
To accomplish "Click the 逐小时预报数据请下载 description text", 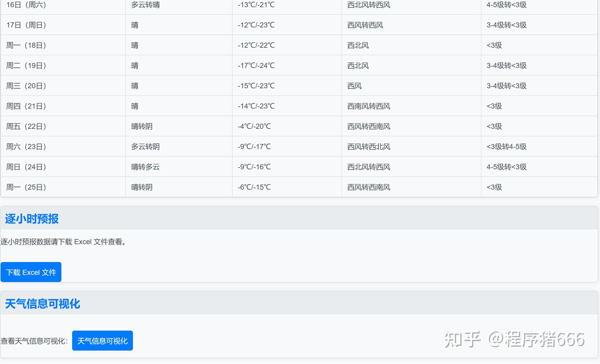I will tap(63, 242).
